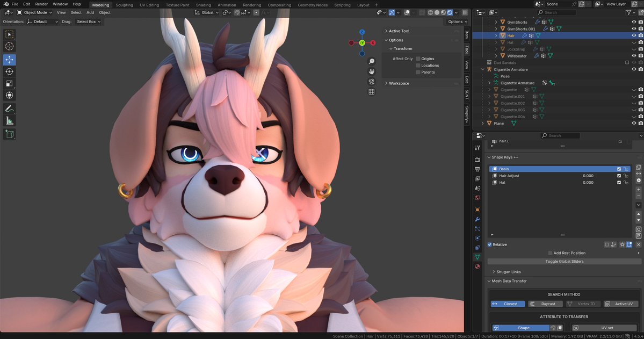Select the Measure tool
This screenshot has width=644, height=339.
tap(9, 120)
